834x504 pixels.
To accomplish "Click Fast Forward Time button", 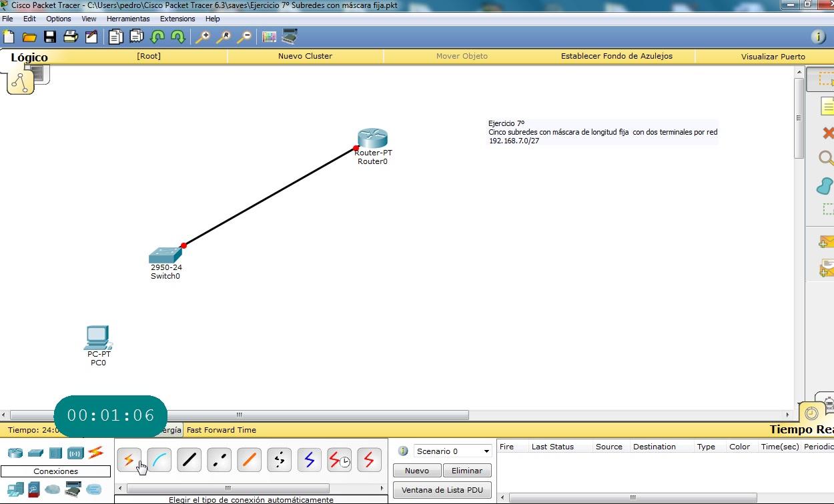I will (221, 430).
